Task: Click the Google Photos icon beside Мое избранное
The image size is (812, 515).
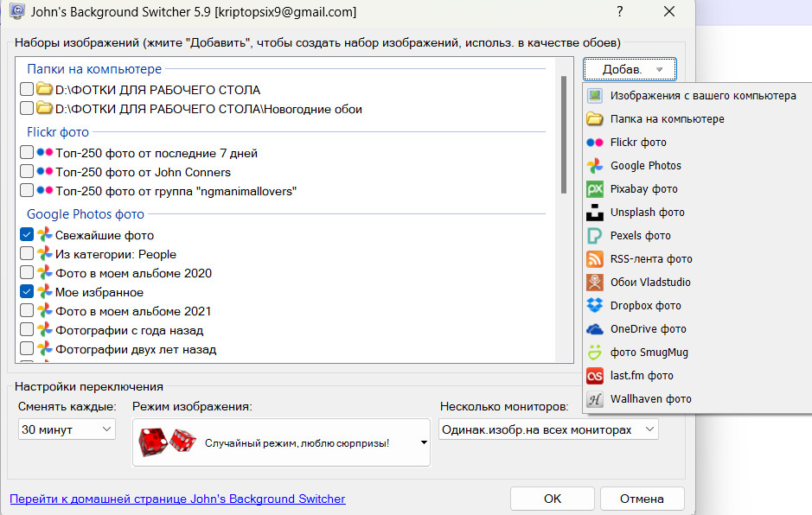Action: point(45,291)
